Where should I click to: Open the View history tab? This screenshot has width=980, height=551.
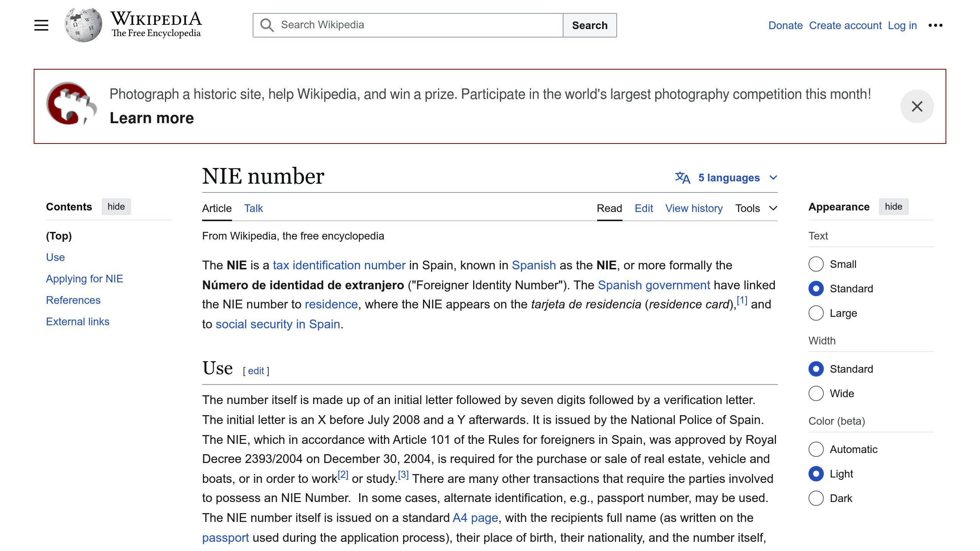pos(694,208)
